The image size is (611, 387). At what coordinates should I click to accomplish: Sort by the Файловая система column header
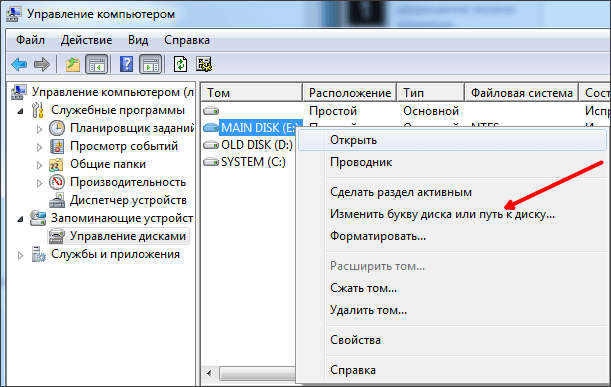521,93
